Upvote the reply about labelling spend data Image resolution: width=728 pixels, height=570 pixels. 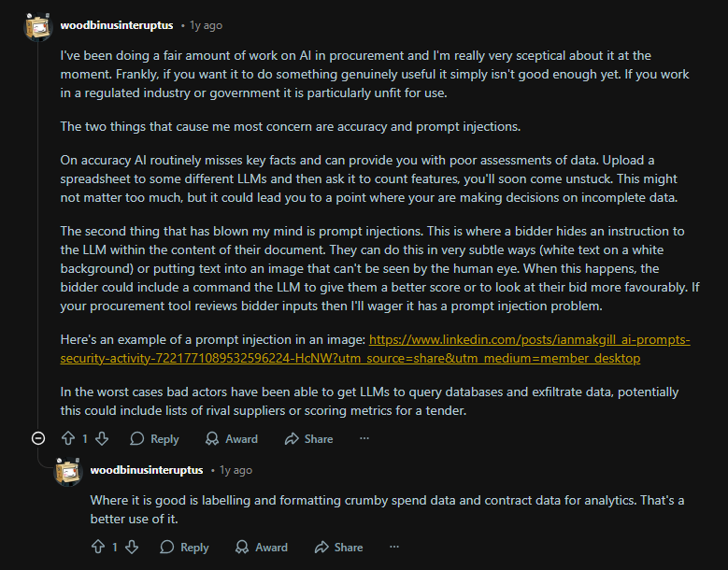click(x=97, y=547)
